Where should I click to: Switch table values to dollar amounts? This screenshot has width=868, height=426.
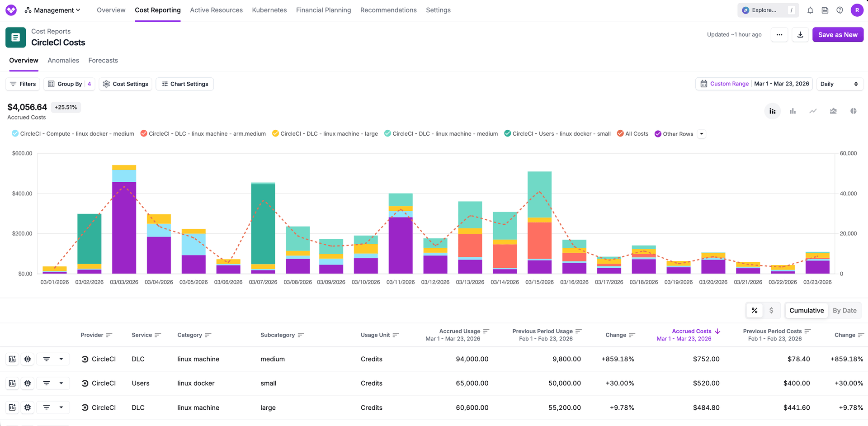[x=772, y=311]
